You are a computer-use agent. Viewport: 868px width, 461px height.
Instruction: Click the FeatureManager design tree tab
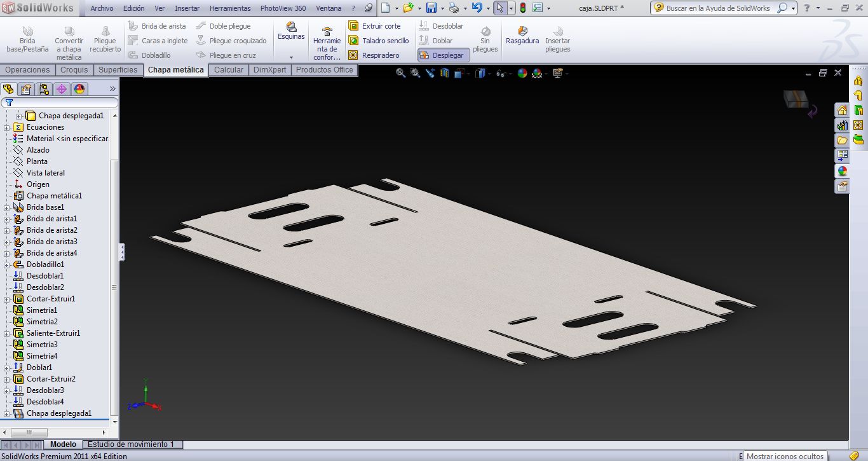coord(8,89)
